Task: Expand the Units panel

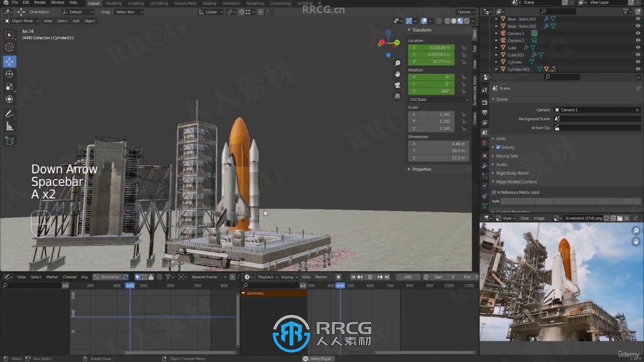Action: coord(501,139)
